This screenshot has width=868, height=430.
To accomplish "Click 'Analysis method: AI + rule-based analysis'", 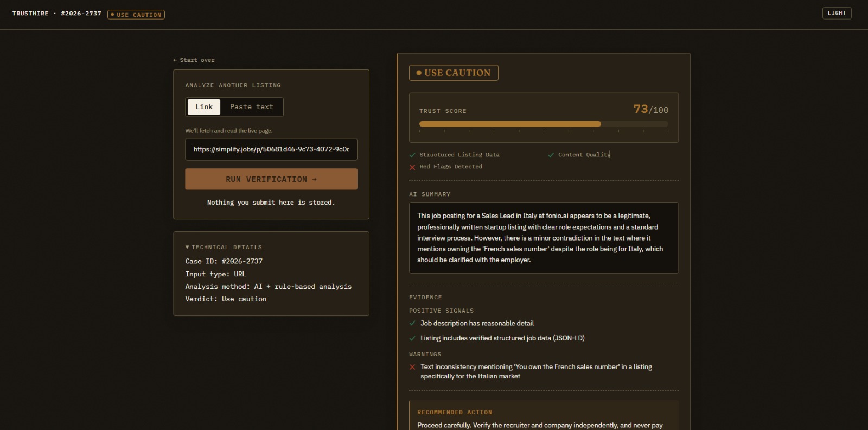I will [269, 287].
